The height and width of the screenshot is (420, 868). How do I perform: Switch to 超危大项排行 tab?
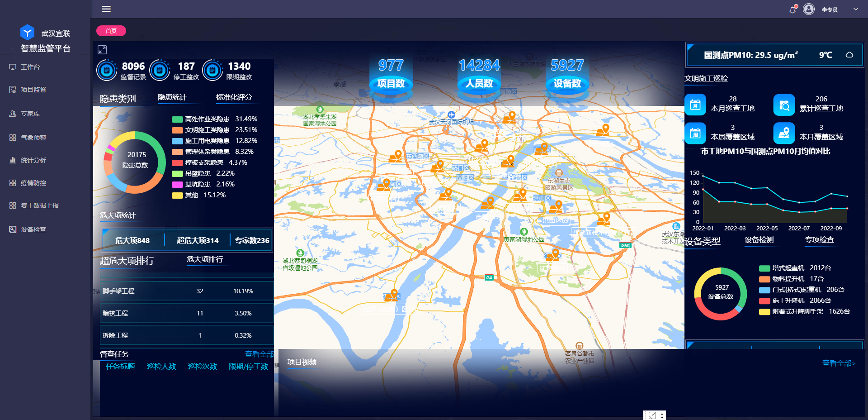127,261
